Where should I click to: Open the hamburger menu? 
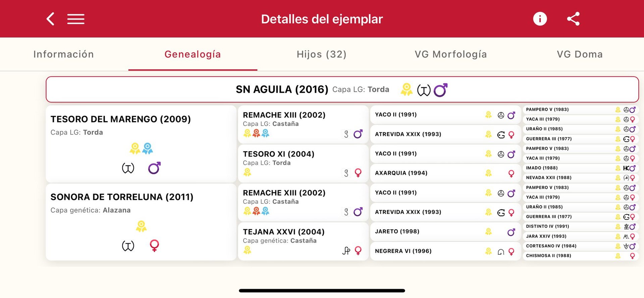coord(76,19)
